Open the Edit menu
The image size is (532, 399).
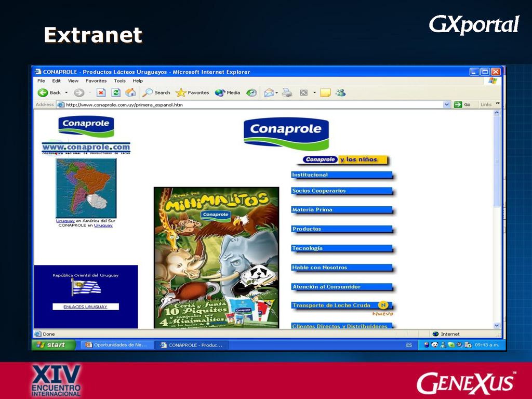56,81
